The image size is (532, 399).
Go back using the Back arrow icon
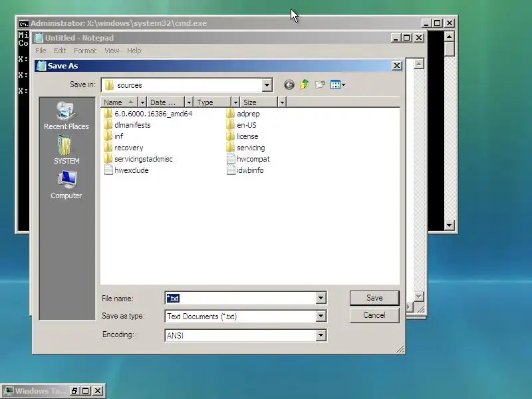[x=289, y=85]
